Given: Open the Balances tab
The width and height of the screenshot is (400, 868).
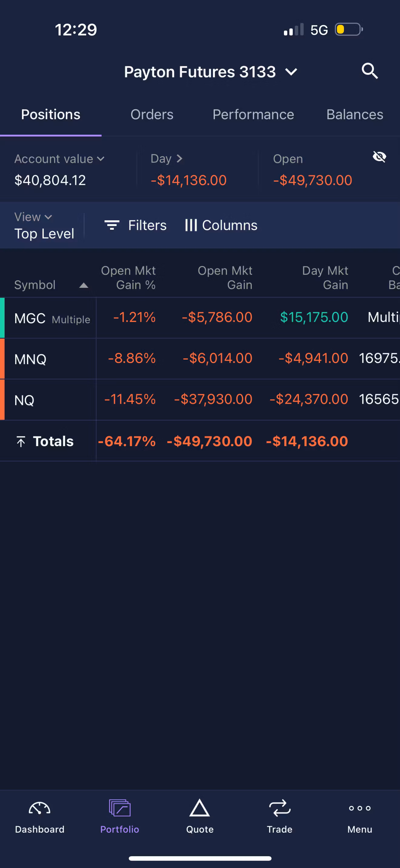Looking at the screenshot, I should [x=355, y=115].
